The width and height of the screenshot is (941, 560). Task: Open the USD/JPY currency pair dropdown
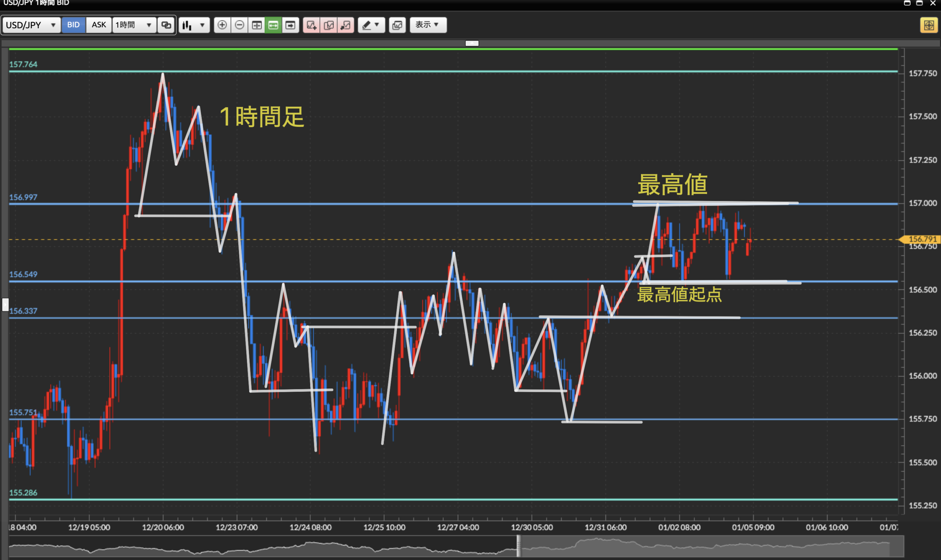coord(31,25)
